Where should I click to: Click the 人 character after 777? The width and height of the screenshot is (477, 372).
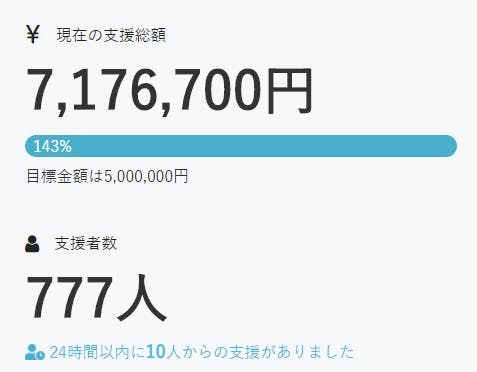[142, 298]
